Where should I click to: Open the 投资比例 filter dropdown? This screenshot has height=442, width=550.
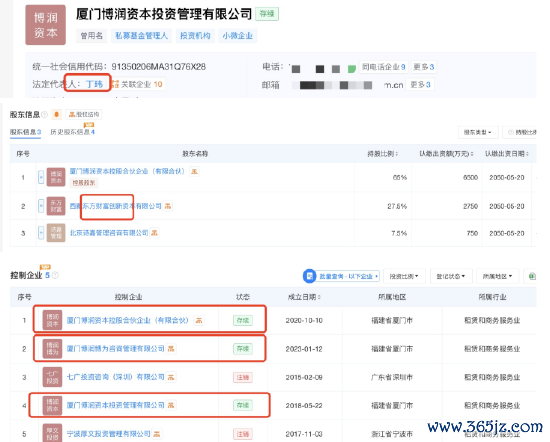[x=404, y=276]
